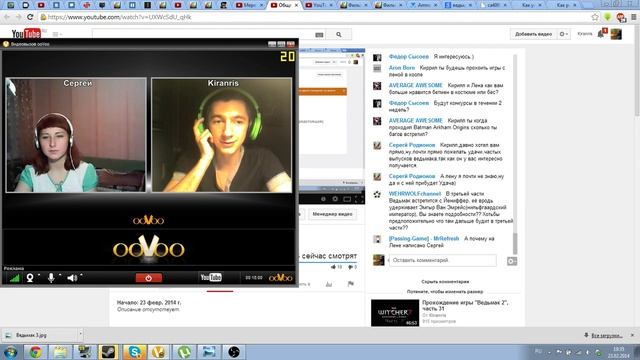The image size is (640, 360).
Task: Open the on-screen keyboard icon in the search box
Action: tap(319, 35)
